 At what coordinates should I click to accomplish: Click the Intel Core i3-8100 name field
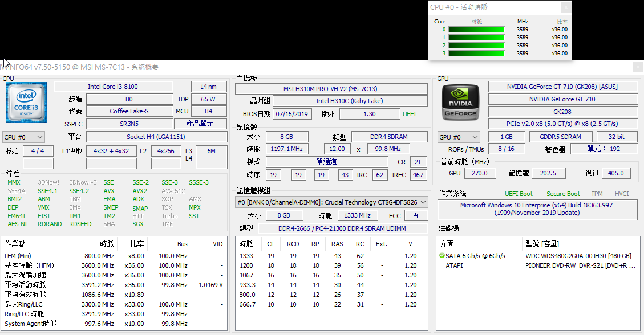113,87
